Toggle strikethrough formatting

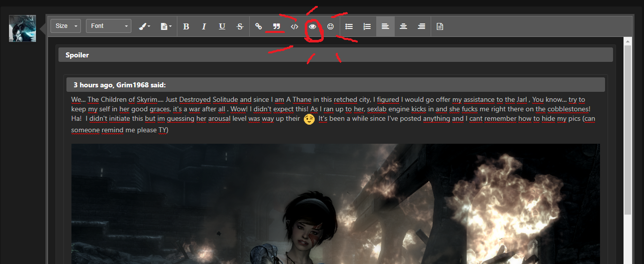click(240, 26)
